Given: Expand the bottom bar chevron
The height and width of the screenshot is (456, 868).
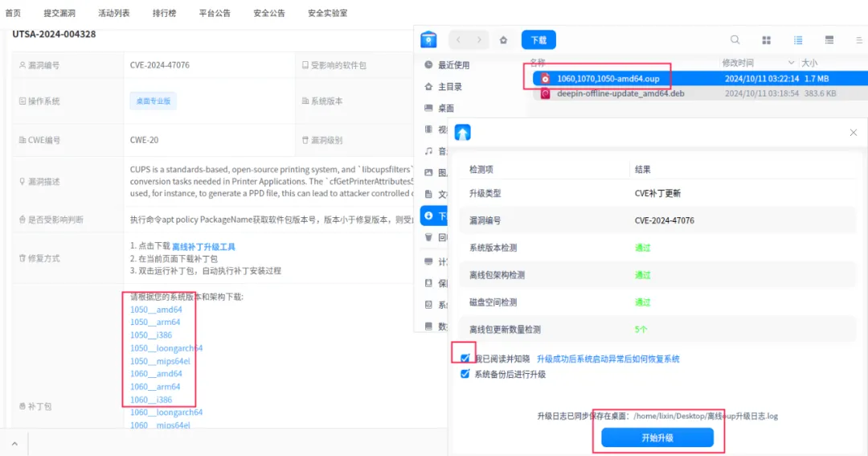Looking at the screenshot, I should pyautogui.click(x=14, y=444).
